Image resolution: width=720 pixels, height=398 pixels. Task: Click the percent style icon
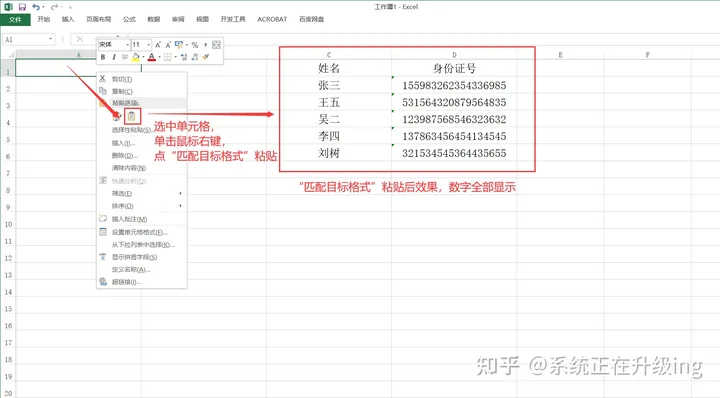195,45
